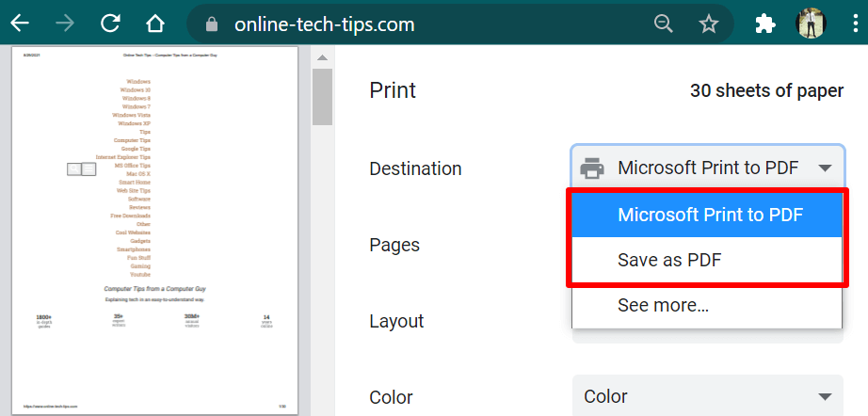Click the zoom magnifier icon in address bar

pos(664,24)
